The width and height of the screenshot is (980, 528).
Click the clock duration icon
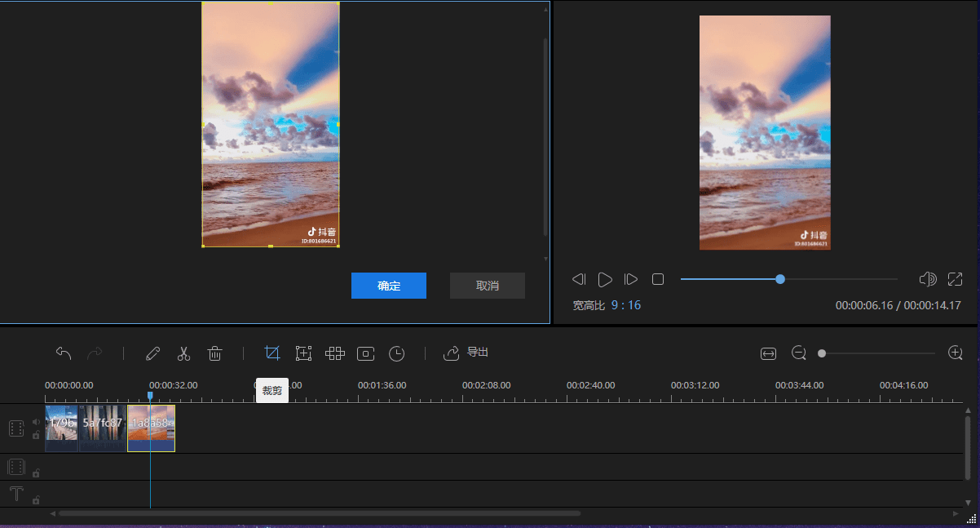pos(396,353)
